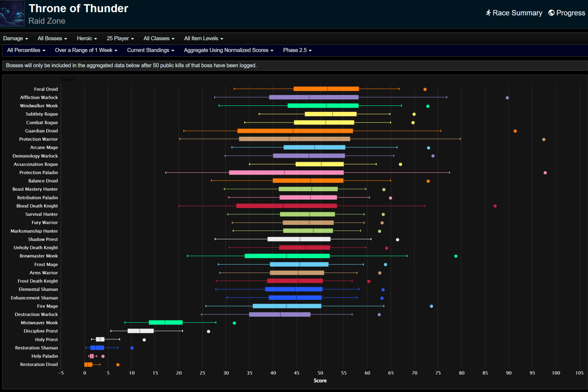Open the Race Summary link

click(x=517, y=13)
